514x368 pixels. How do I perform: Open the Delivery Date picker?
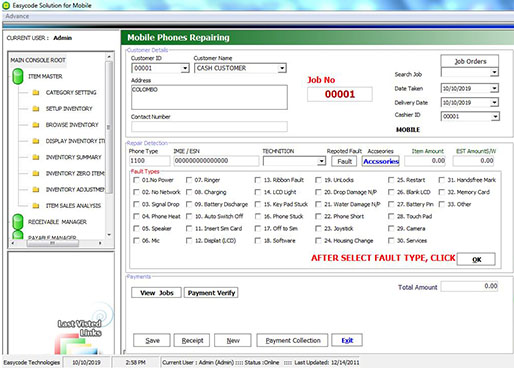click(x=494, y=102)
